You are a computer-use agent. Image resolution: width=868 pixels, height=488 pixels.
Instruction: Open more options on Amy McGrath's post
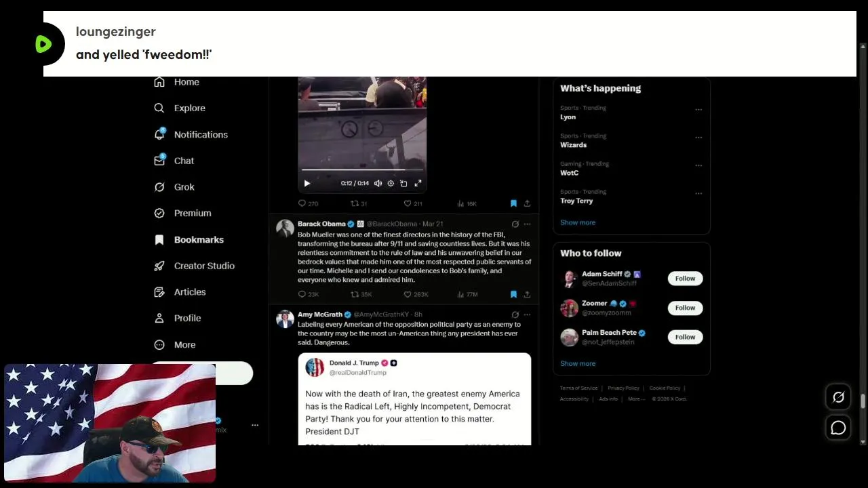click(527, 314)
